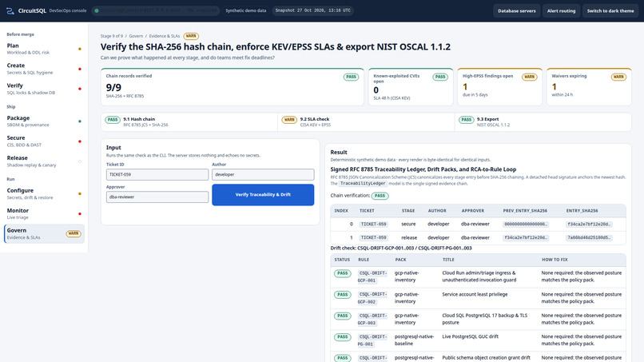Image resolution: width=644 pixels, height=362 pixels.
Task: Focus the Approver input field
Action: click(157, 197)
